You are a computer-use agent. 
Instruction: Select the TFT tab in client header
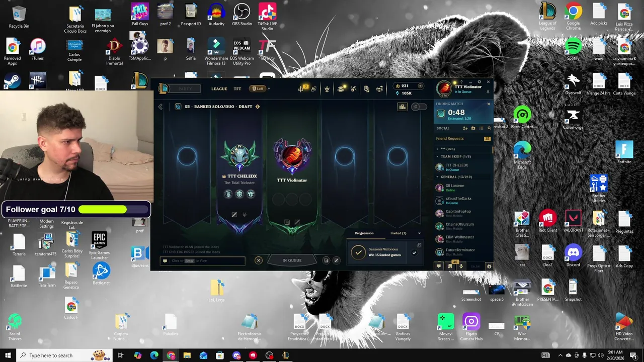click(237, 89)
